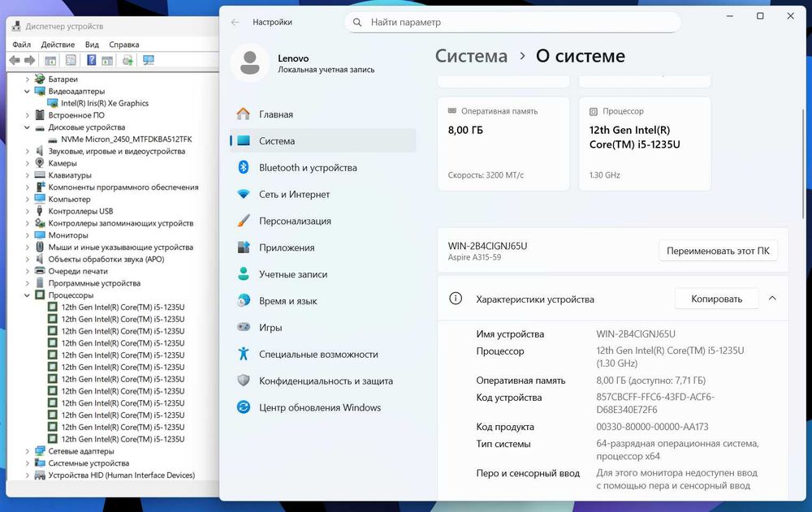The height and width of the screenshot is (512, 812).
Task: Click the Сеть и Интернет Wi-Fi icon
Action: click(x=244, y=194)
